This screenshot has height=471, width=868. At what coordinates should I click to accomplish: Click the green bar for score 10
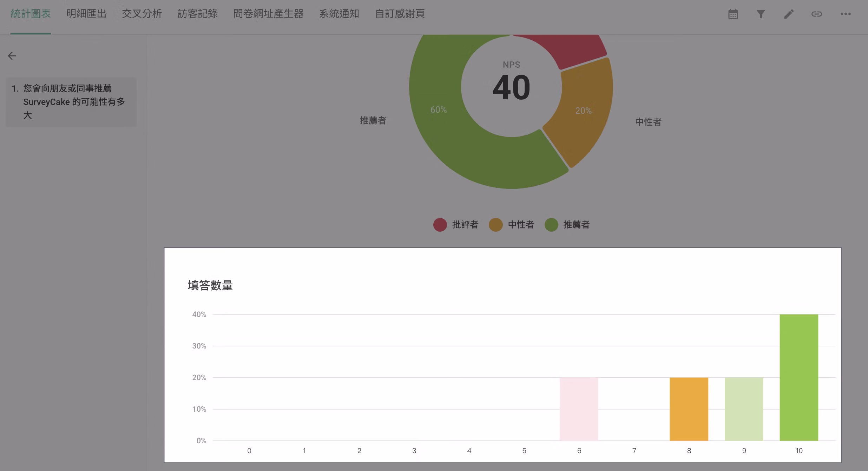coord(799,377)
